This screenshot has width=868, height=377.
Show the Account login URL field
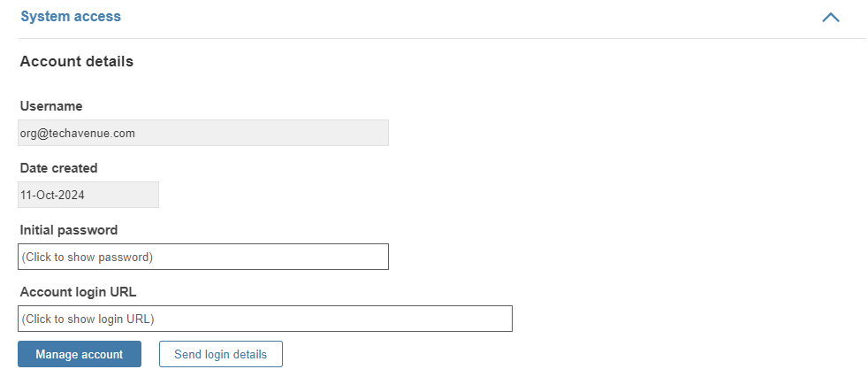click(265, 319)
